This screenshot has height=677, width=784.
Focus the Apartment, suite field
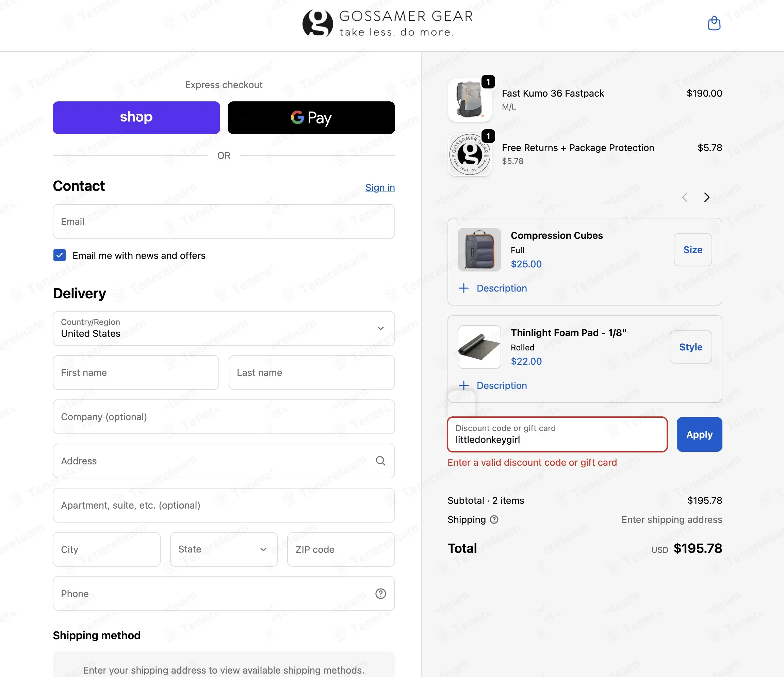coord(224,505)
